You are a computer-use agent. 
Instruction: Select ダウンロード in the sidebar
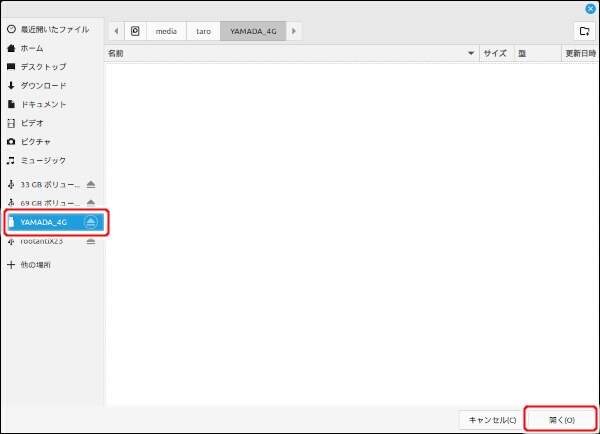43,85
